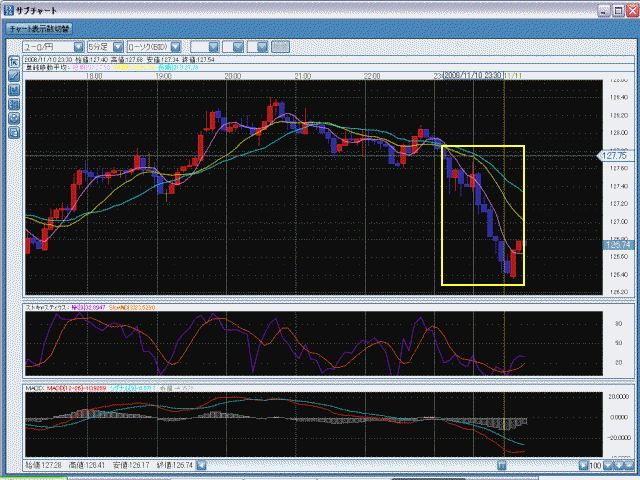Click the 127.75 price marker on axis
This screenshot has width=640, height=480.
tap(611, 156)
